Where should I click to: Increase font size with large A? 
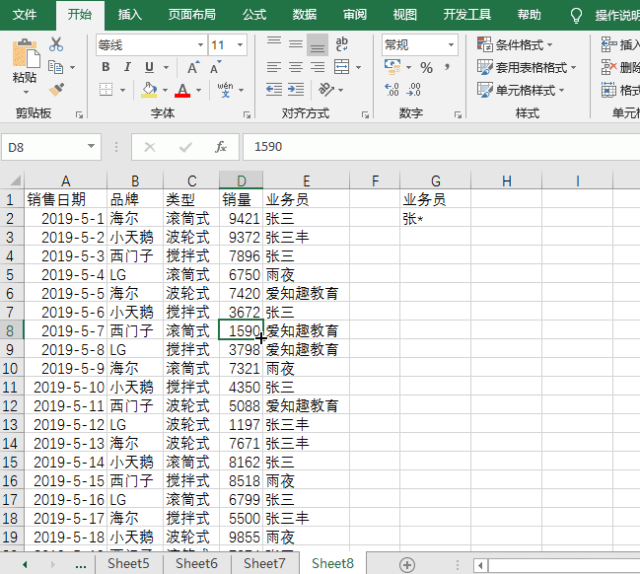click(x=193, y=67)
